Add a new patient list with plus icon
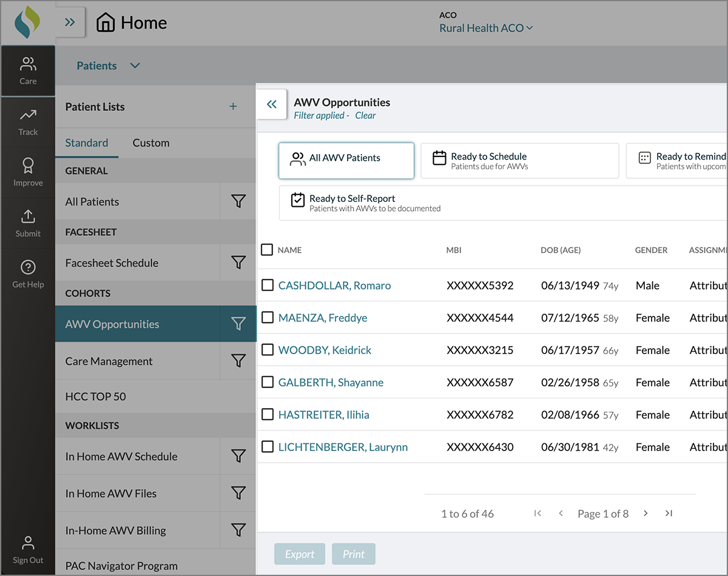The height and width of the screenshot is (576, 728). click(233, 107)
